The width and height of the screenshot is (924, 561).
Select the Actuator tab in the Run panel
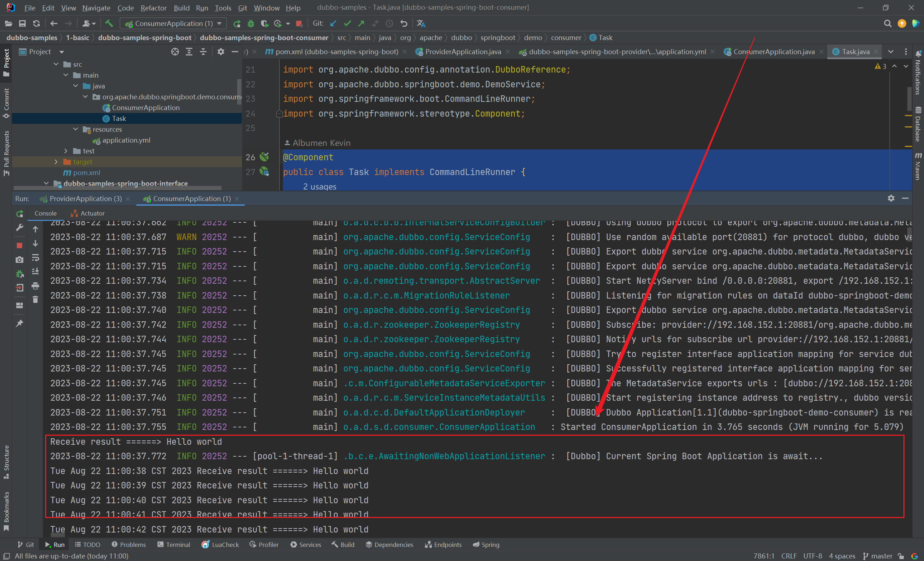click(x=88, y=213)
